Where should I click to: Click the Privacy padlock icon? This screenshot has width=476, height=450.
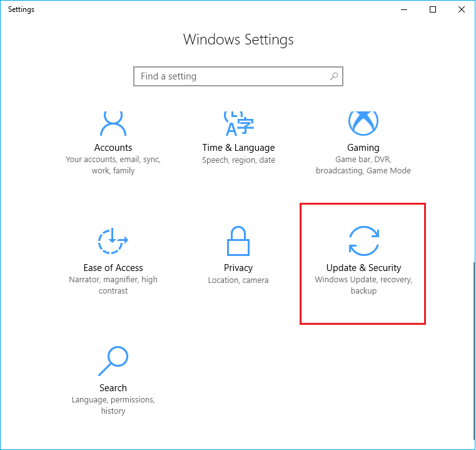click(x=238, y=240)
